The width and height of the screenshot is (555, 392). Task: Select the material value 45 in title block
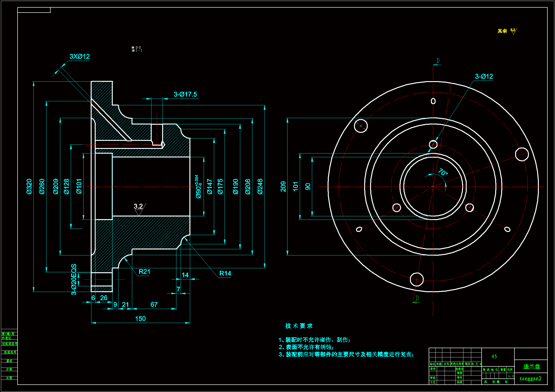coord(494,356)
